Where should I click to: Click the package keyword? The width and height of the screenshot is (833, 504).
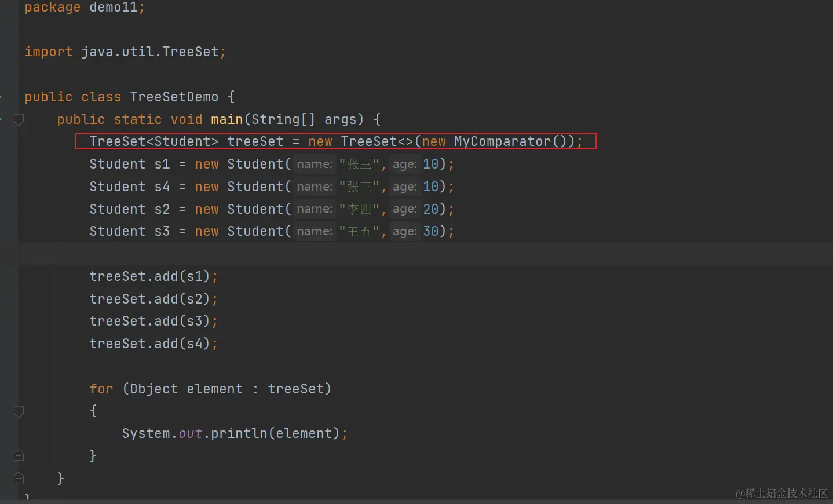(x=53, y=8)
